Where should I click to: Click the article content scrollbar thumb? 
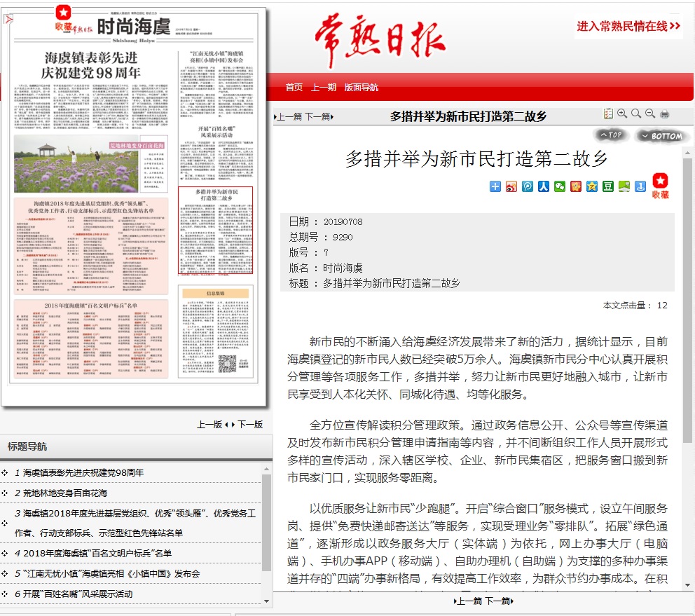click(687, 299)
